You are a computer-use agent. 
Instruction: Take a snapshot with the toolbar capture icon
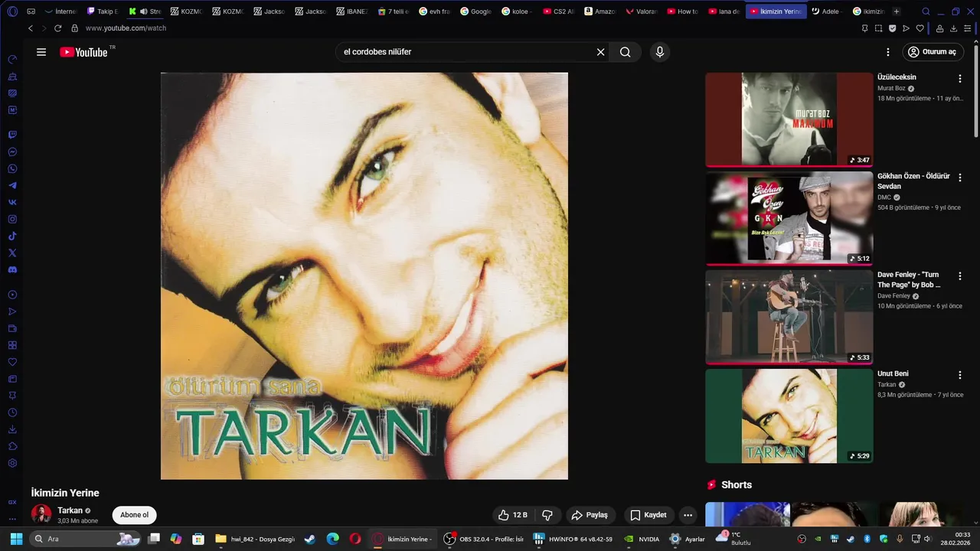878,28
